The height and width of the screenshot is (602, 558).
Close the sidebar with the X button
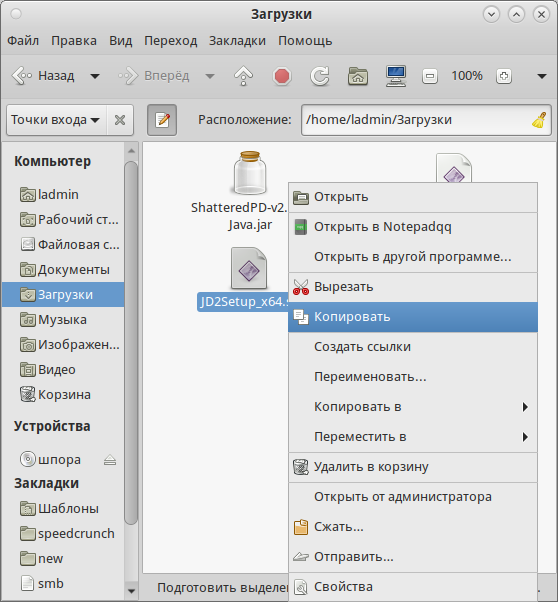[120, 120]
